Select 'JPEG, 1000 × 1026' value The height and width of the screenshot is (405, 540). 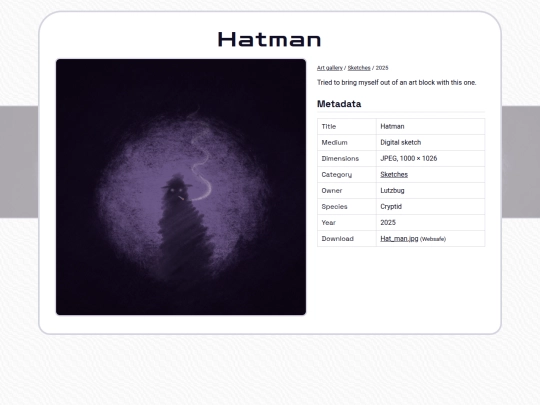click(x=408, y=158)
